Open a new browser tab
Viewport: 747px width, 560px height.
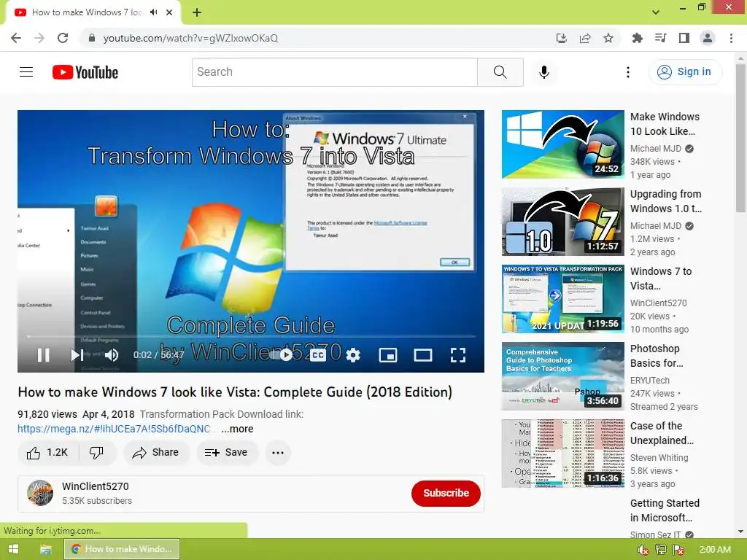tap(197, 12)
